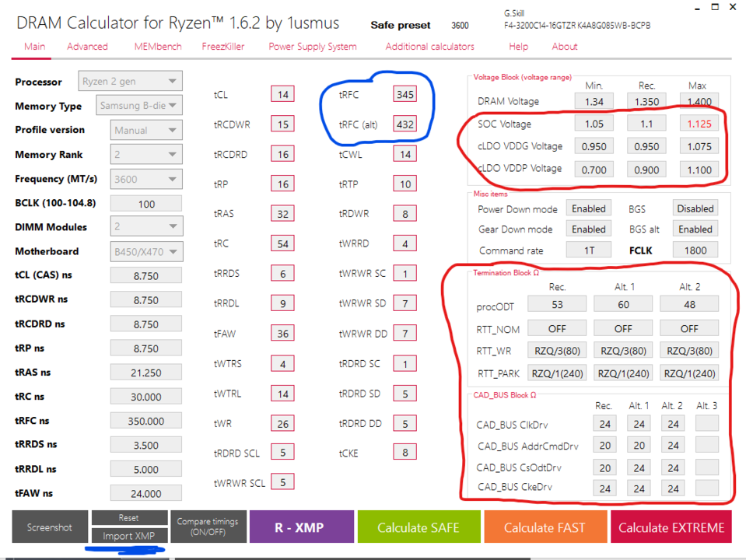The width and height of the screenshot is (746, 560).
Task: Open Additional calculators tab
Action: 429,47
